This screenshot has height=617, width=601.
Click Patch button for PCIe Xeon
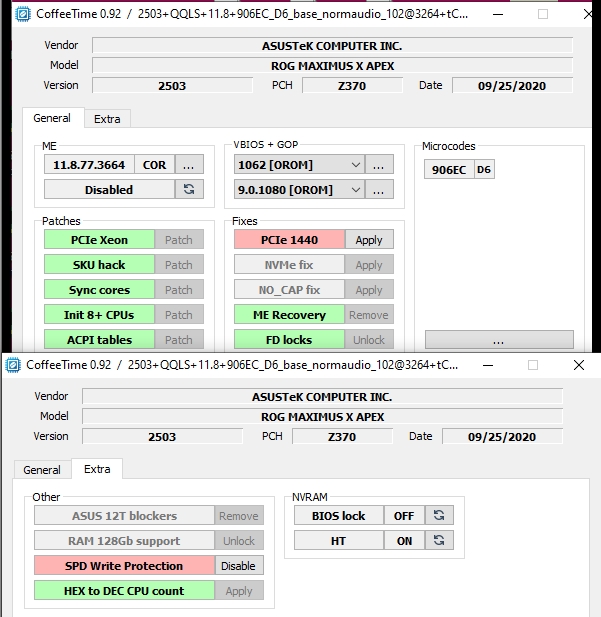[179, 240]
